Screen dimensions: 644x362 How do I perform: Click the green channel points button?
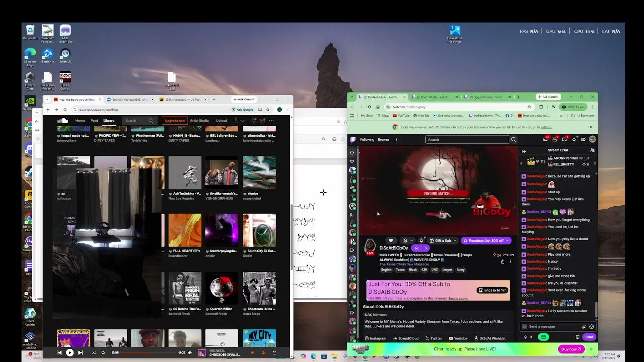543,337
